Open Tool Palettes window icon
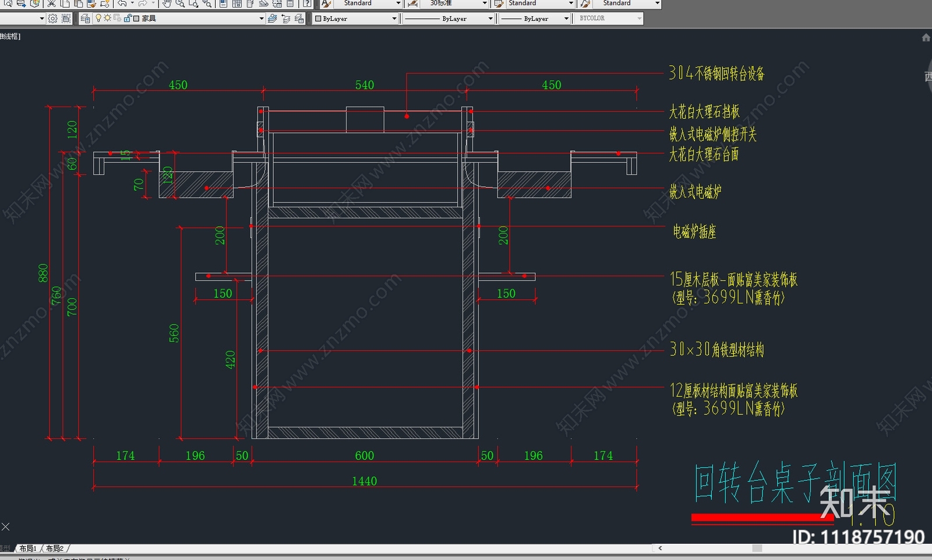Image resolution: width=932 pixels, height=560 pixels. (250, 3)
